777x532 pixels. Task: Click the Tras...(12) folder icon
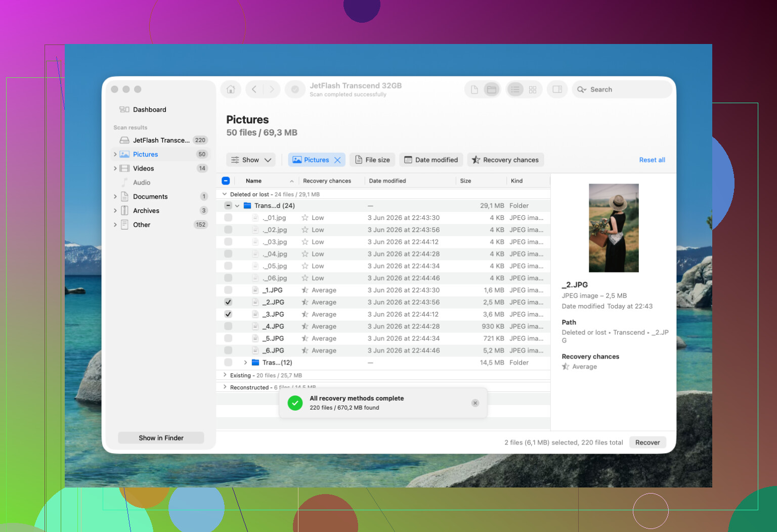click(x=255, y=363)
